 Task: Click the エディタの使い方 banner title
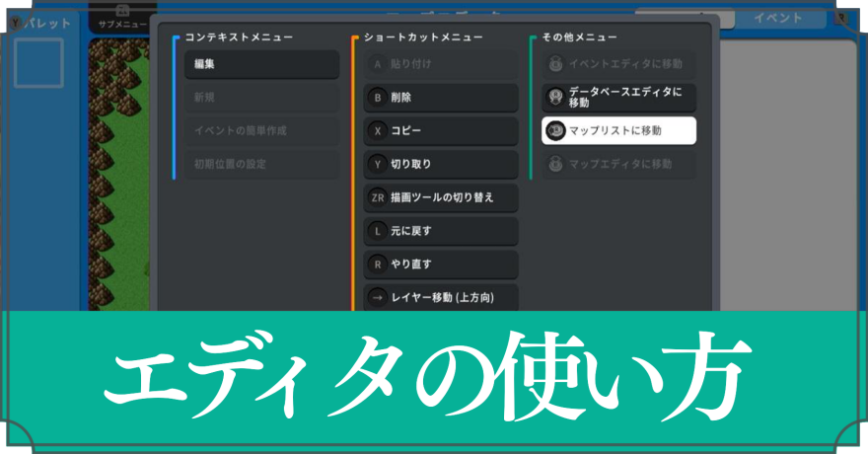point(427,376)
